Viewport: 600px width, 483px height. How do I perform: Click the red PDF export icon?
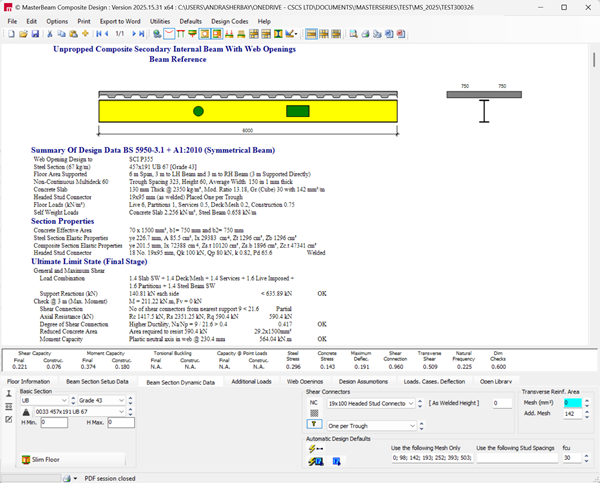(x=401, y=34)
